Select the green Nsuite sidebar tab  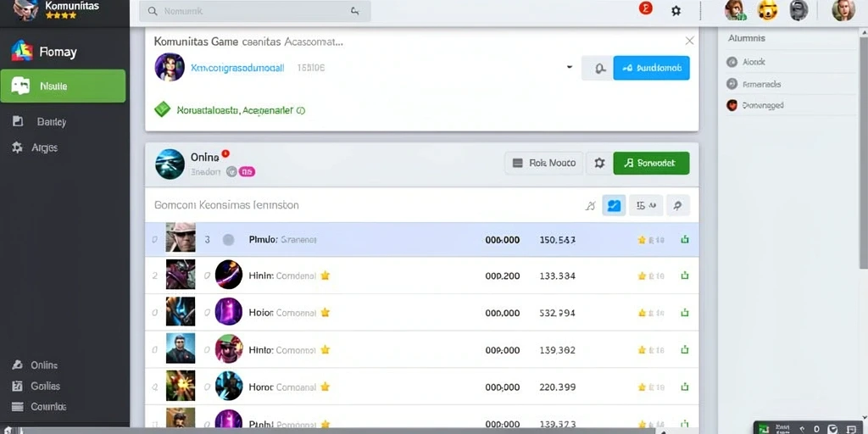pyautogui.click(x=63, y=86)
